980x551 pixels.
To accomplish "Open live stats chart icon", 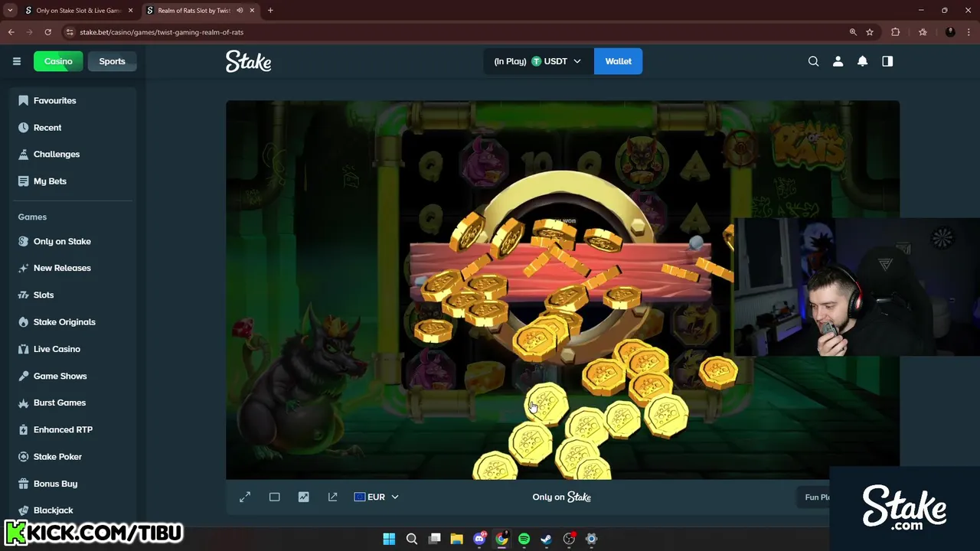I will click(303, 497).
